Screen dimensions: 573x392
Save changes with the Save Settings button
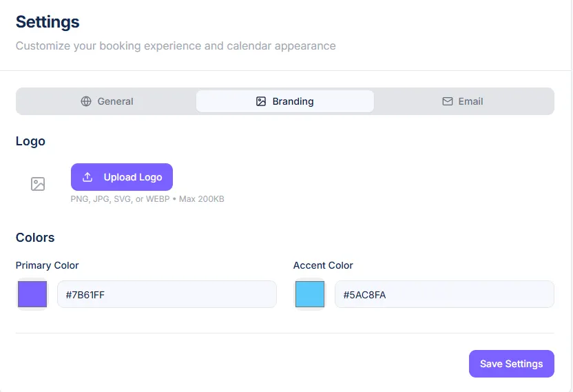(x=511, y=364)
